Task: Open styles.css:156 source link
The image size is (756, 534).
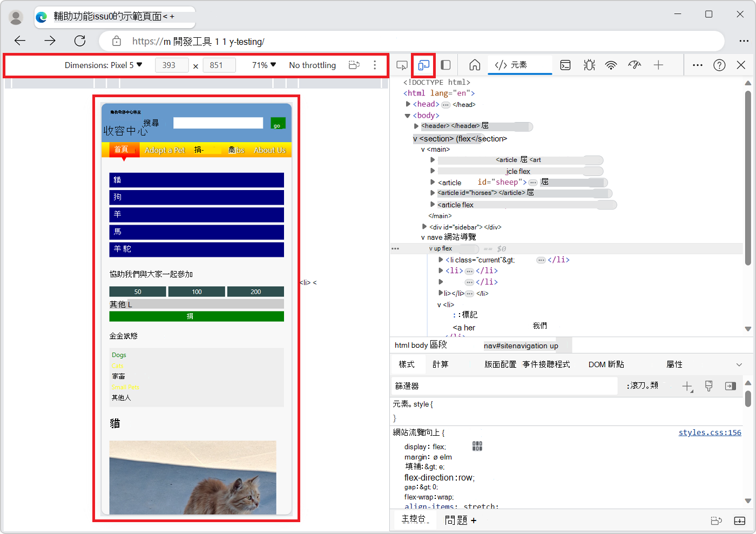Action: click(x=710, y=432)
